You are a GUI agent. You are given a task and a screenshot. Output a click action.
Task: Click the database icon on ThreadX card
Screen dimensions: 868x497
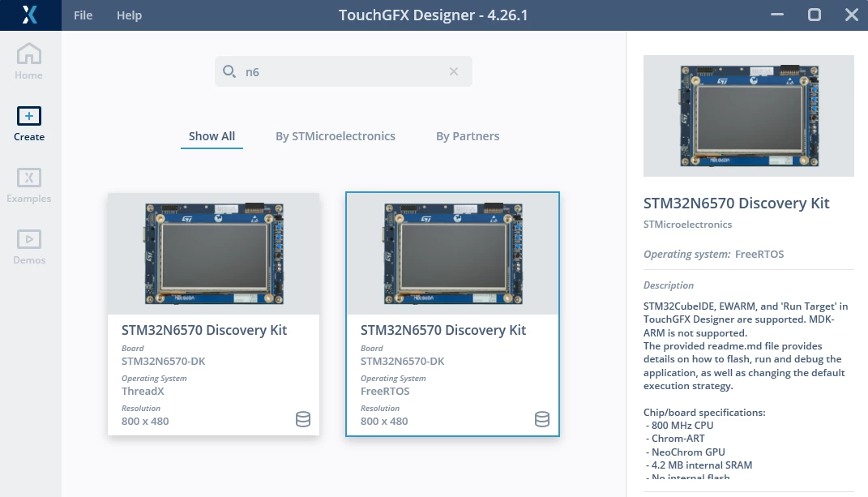click(x=303, y=419)
